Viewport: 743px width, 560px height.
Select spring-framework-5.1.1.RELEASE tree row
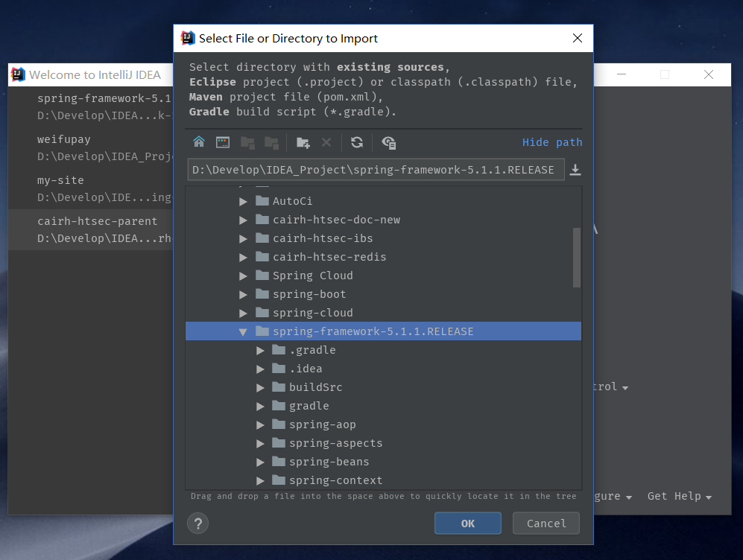point(383,331)
